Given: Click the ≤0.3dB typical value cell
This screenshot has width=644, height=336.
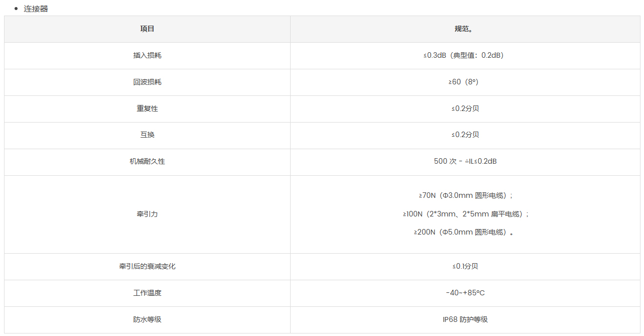Looking at the screenshot, I should click(x=465, y=56).
